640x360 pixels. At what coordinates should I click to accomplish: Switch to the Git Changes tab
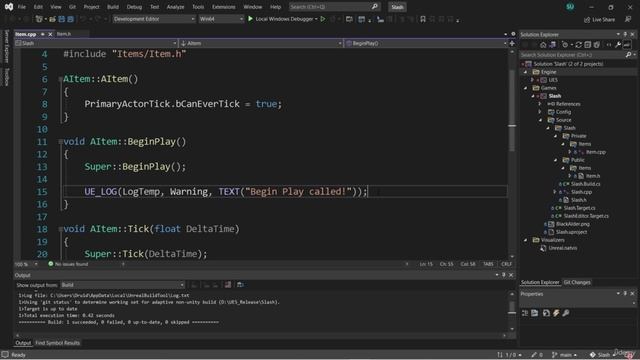(577, 282)
